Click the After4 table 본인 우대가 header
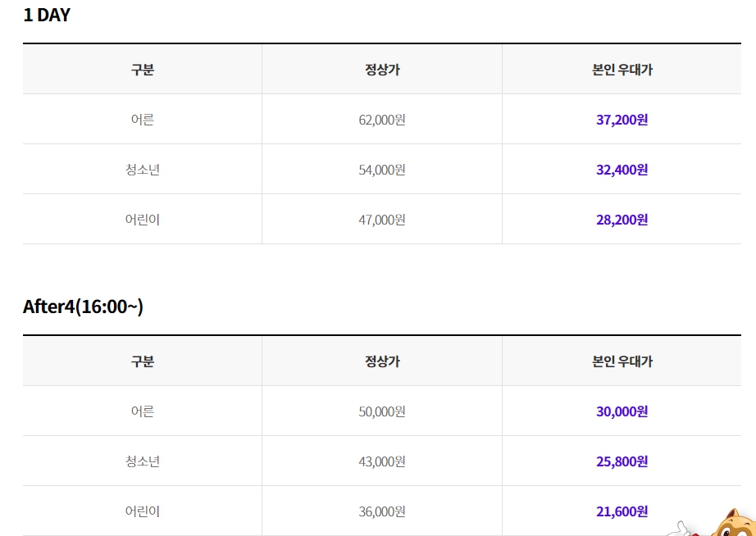Viewport: 756px width, 536px height. point(622,361)
